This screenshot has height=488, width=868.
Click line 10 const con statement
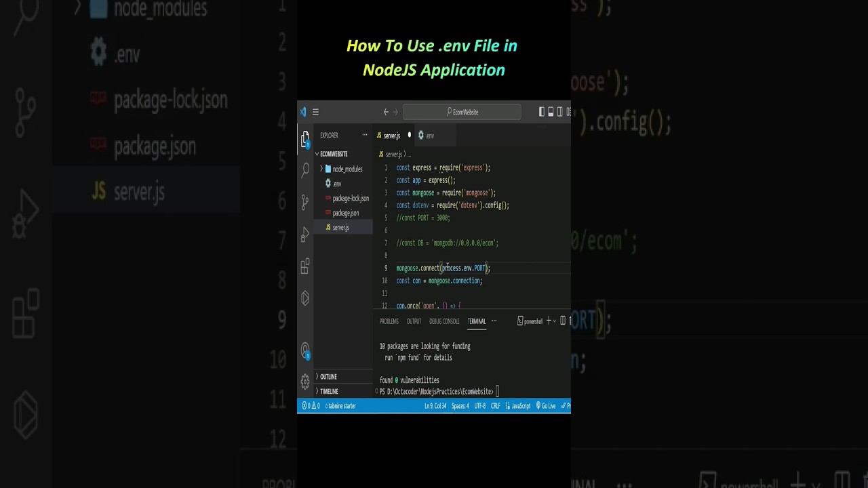tap(439, 281)
